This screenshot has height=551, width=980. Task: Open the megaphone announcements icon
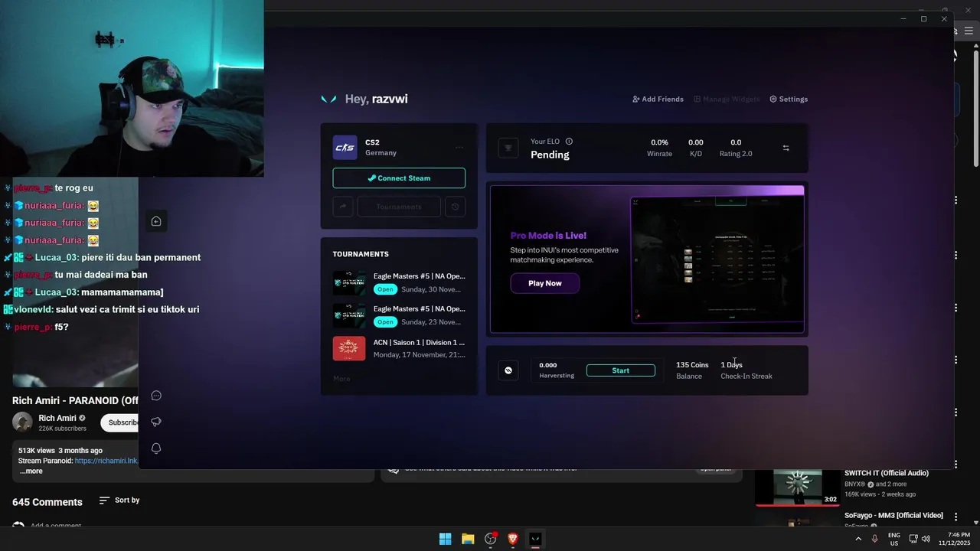[x=156, y=422]
